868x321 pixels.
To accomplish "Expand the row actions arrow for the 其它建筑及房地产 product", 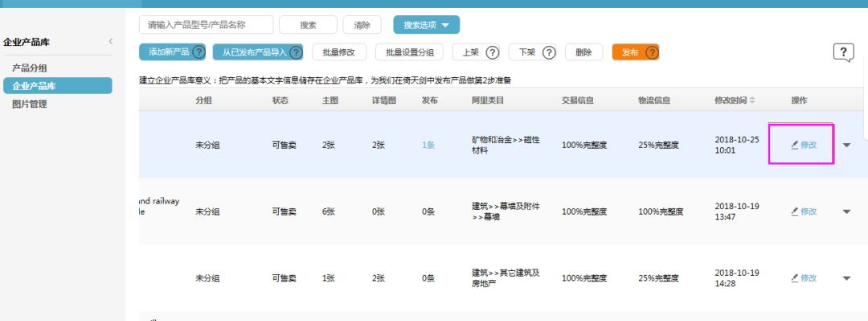I will [x=846, y=278].
